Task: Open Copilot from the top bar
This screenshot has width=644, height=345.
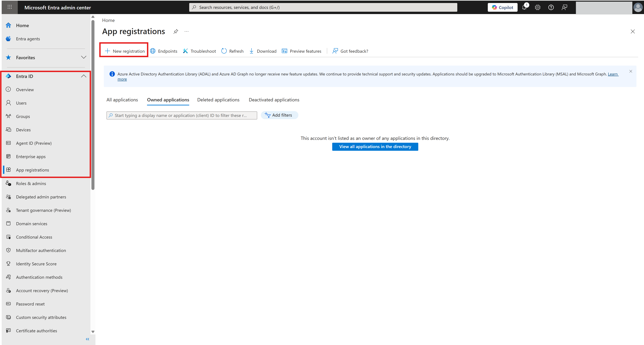Action: click(503, 8)
